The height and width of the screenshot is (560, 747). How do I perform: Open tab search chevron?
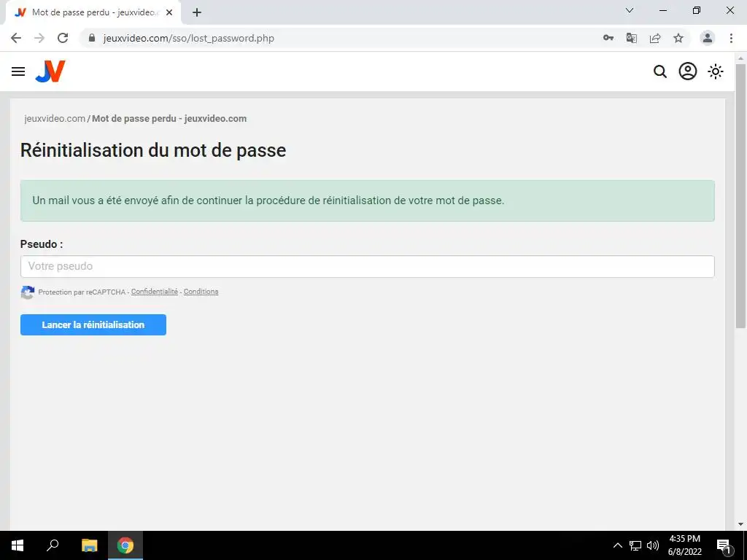pyautogui.click(x=630, y=10)
